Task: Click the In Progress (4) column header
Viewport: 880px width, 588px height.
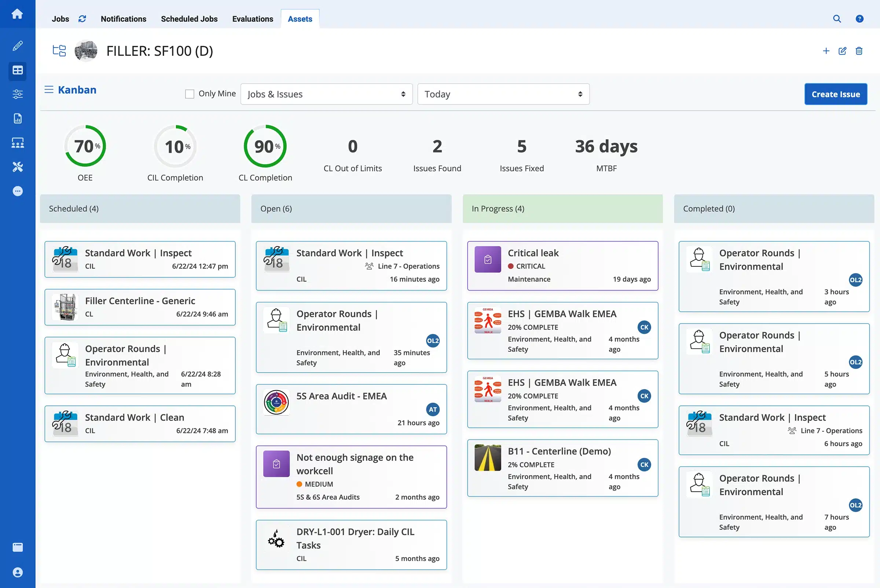Action: pyautogui.click(x=562, y=208)
